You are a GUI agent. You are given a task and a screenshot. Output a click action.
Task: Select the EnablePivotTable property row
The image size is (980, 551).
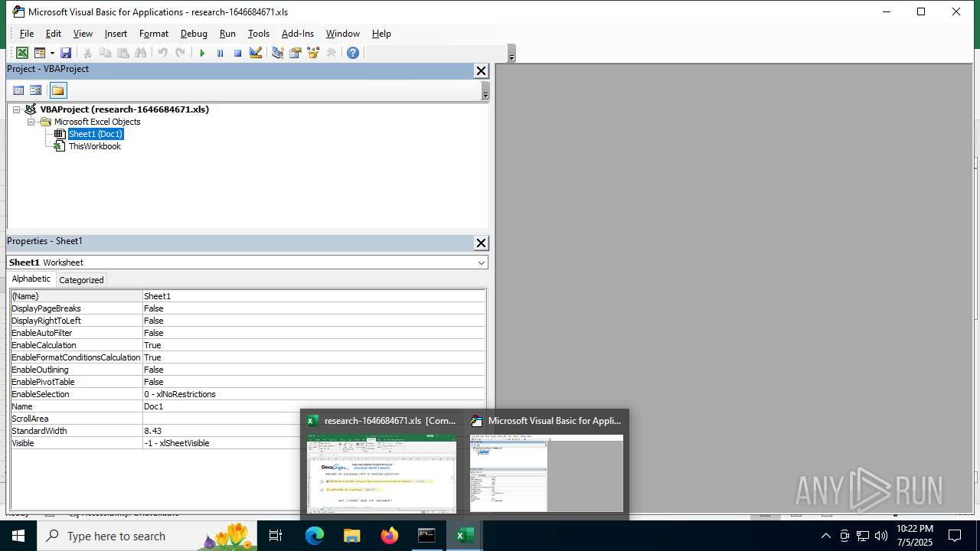pos(248,382)
